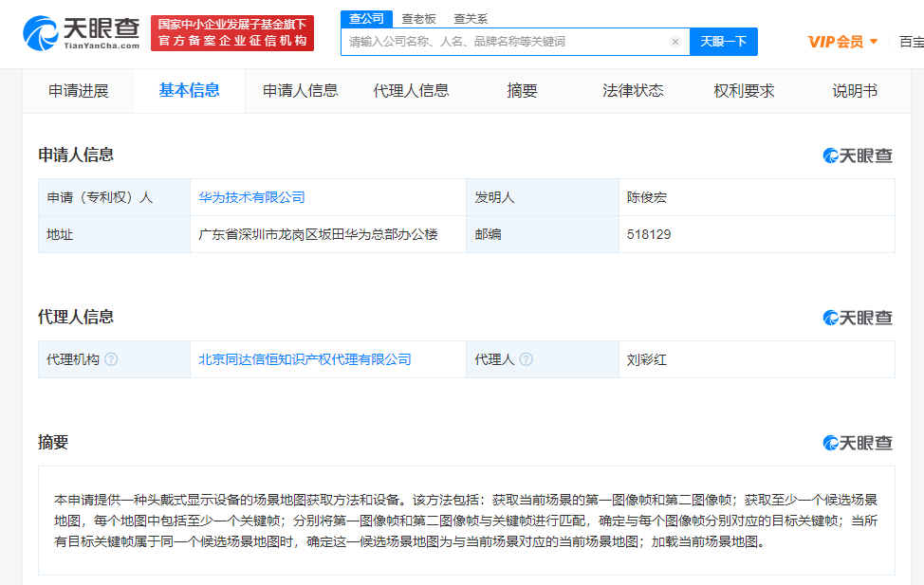Click the postal code 518129
The width and height of the screenshot is (924, 585).
point(649,234)
